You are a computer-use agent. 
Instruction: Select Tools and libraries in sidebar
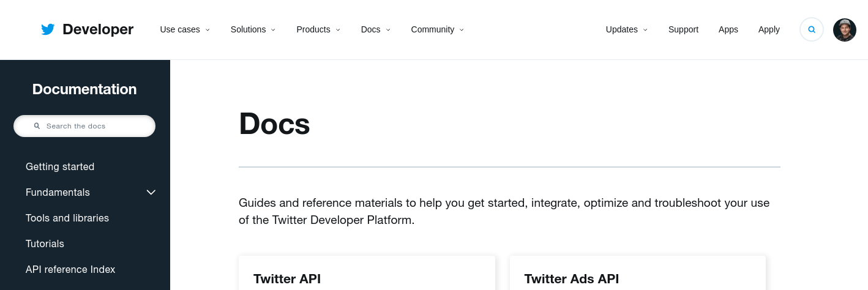pos(67,218)
